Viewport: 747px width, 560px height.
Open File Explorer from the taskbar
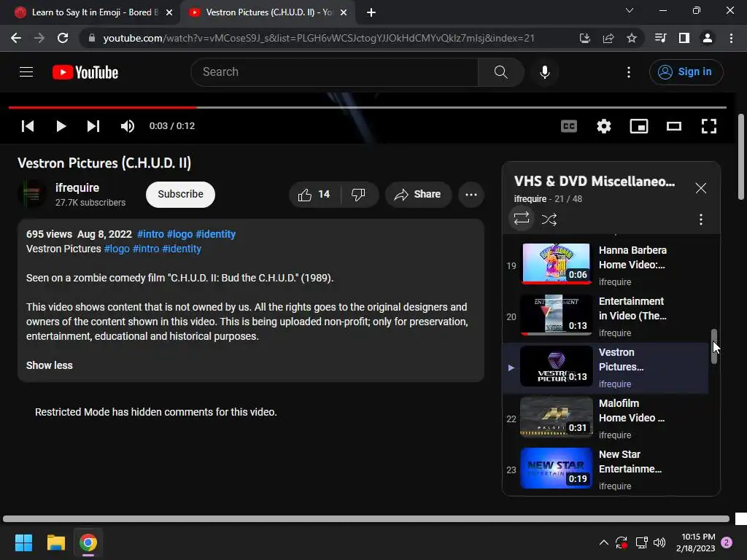[55, 542]
